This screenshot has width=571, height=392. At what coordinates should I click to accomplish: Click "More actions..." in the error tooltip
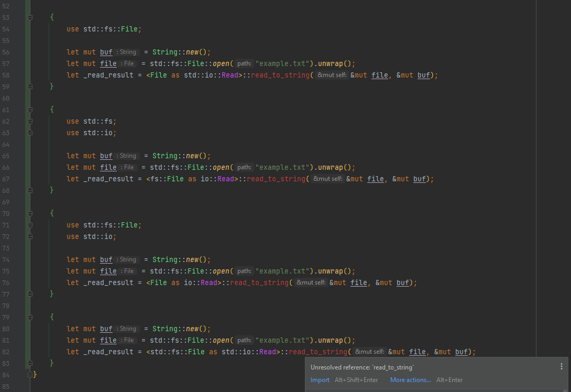(410, 380)
